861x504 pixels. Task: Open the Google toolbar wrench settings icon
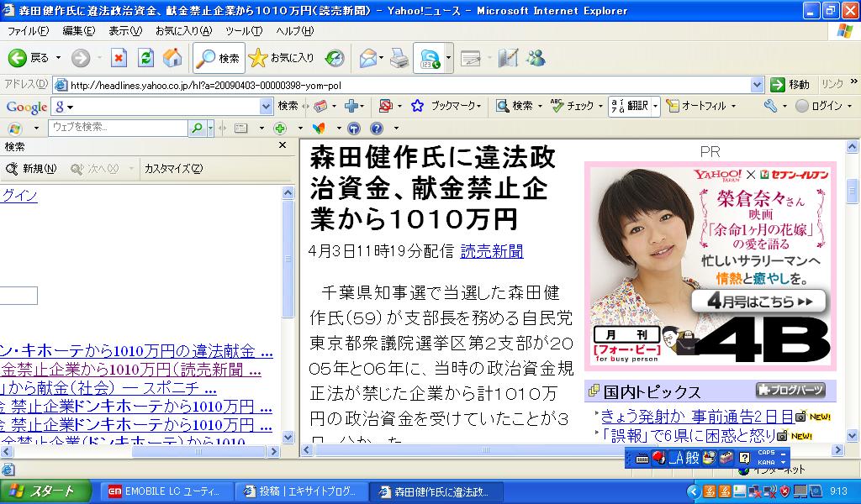pos(770,106)
